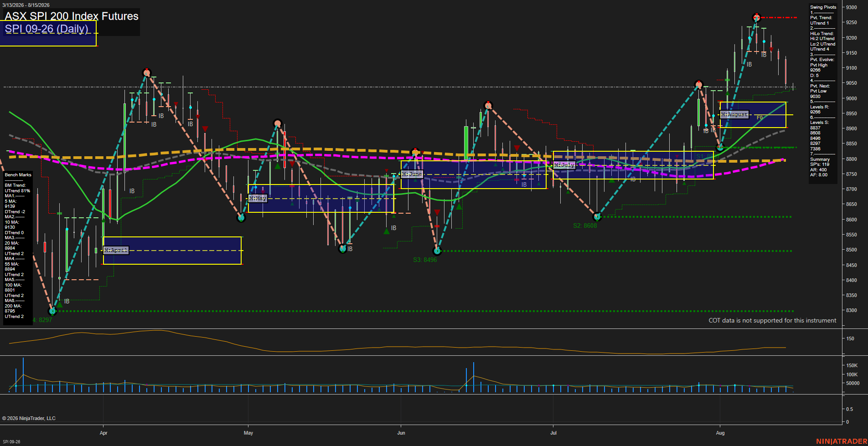Click the 9000 price axis label

click(852, 98)
